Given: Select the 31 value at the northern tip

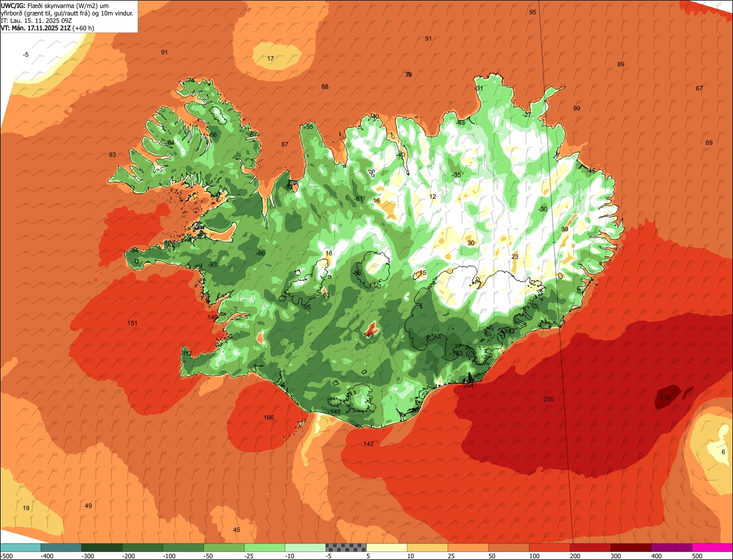Looking at the screenshot, I should coord(479,88).
